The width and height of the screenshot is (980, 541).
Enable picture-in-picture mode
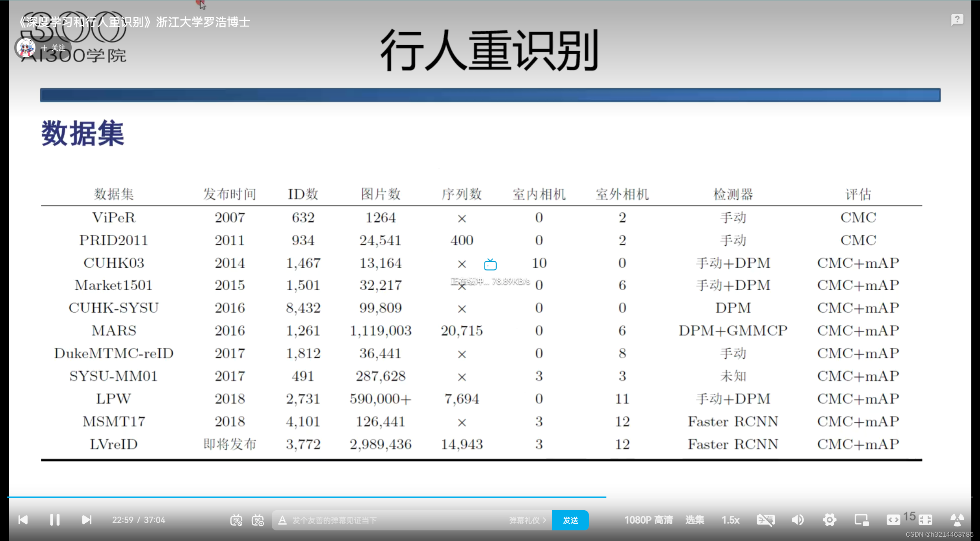861,520
